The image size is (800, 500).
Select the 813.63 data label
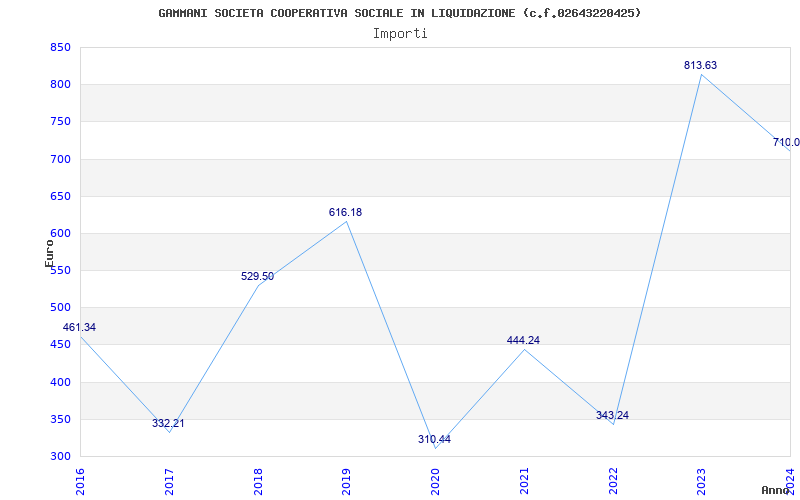(701, 65)
